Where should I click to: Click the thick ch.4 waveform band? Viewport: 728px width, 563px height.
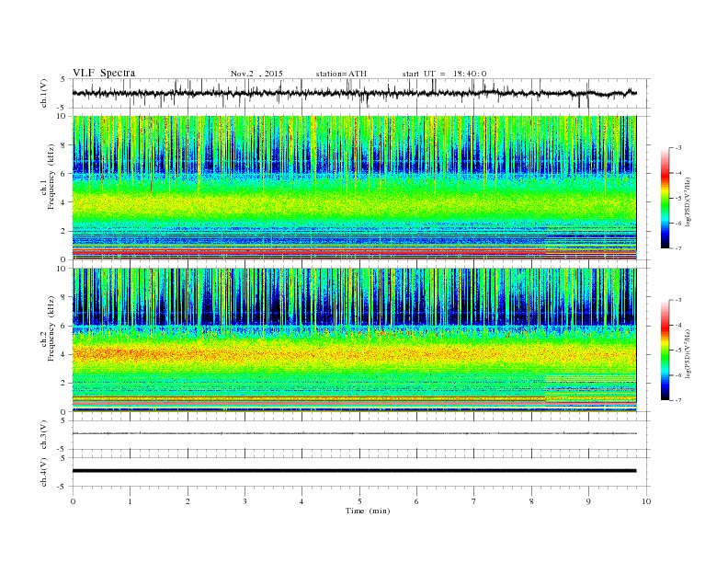click(x=354, y=471)
